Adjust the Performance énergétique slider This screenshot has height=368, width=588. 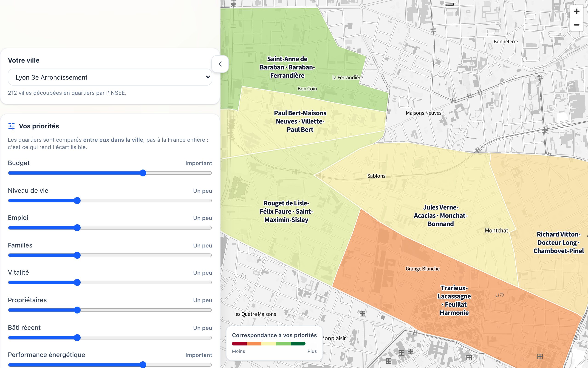click(110, 365)
